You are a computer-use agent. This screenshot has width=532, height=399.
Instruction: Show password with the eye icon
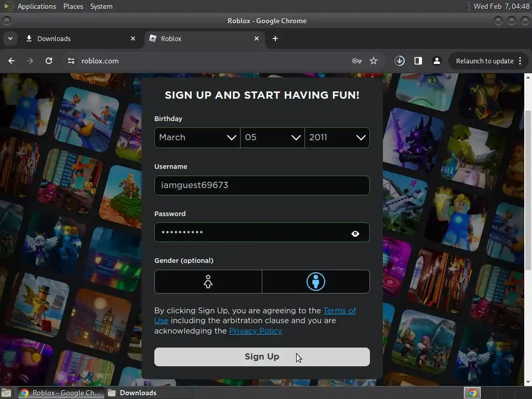(355, 233)
